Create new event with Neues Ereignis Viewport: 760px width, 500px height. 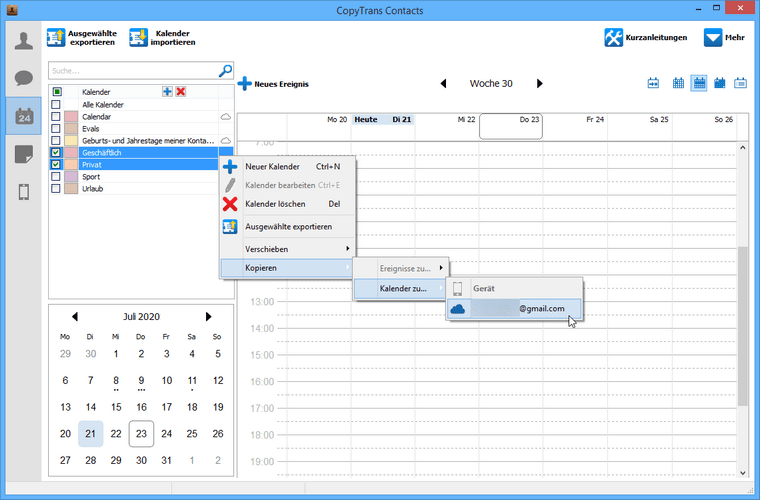tap(273, 84)
